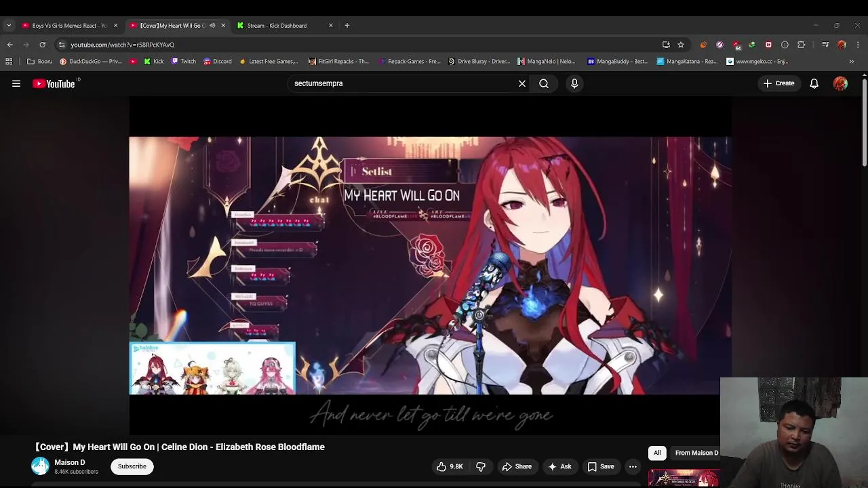View site information icon in address bar
Viewport: 868px width, 488px height.
[62, 45]
